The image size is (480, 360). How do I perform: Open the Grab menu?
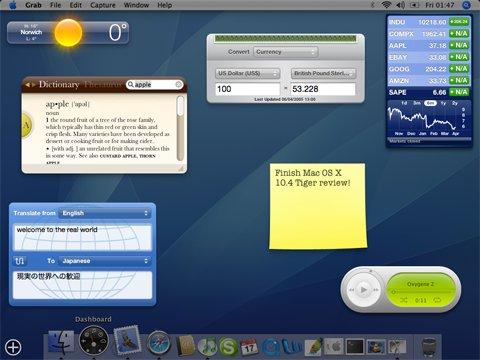[33, 5]
